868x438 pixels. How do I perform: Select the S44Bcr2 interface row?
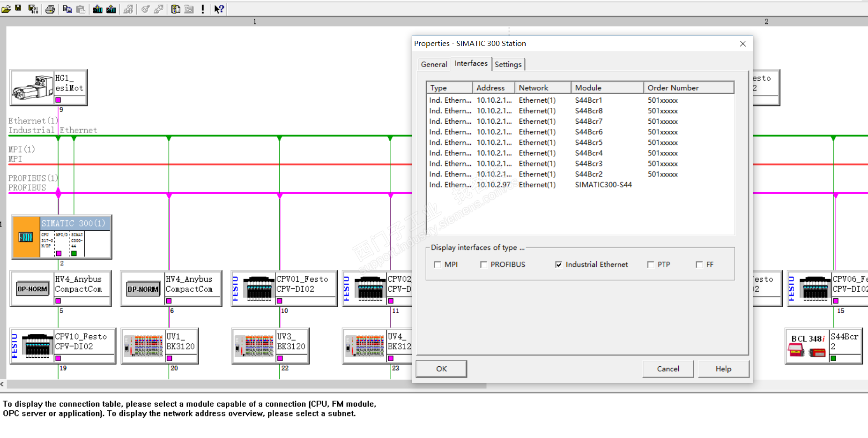(x=580, y=174)
